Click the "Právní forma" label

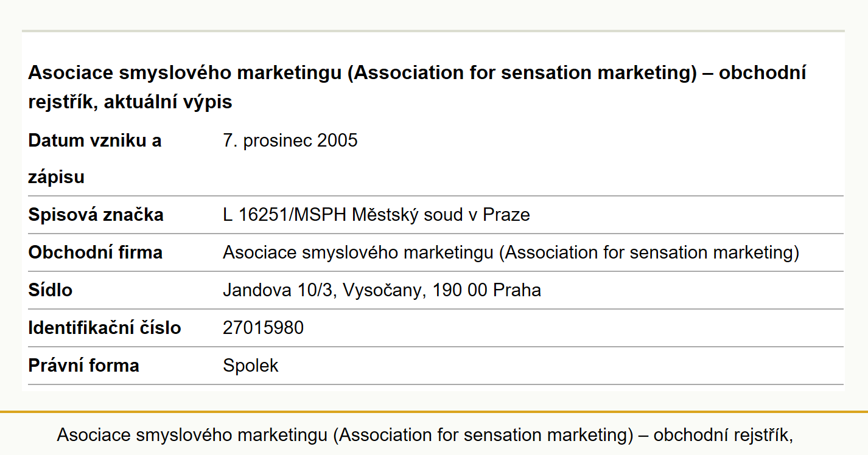(83, 366)
